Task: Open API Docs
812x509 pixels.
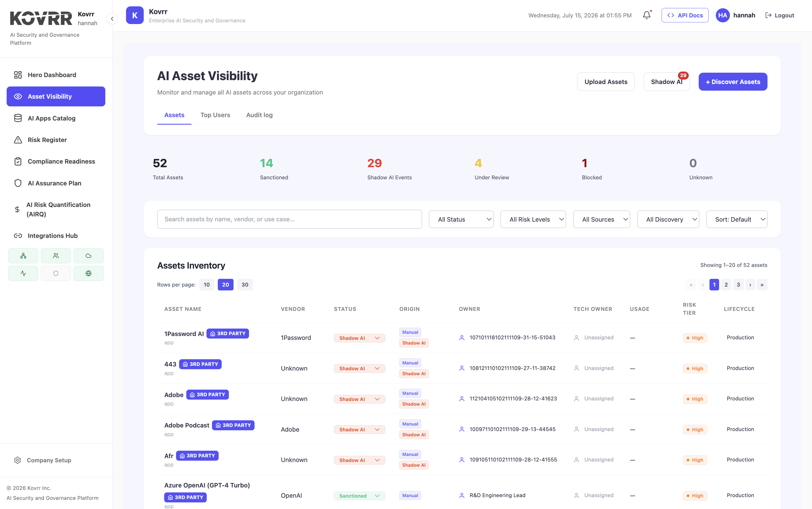Action: (x=685, y=15)
